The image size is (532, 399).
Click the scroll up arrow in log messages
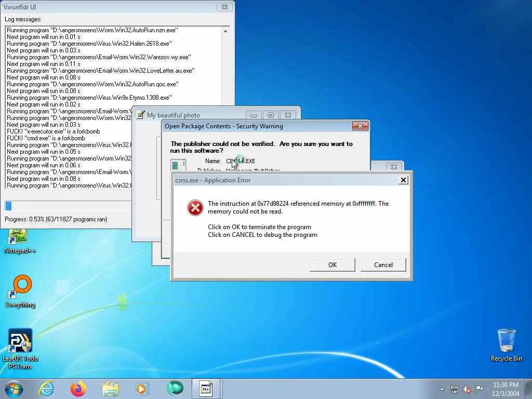pos(225,31)
